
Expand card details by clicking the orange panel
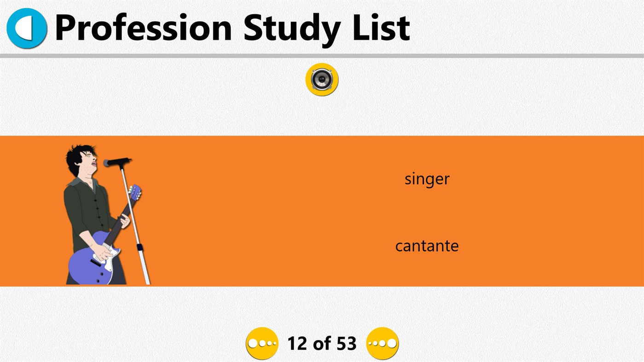[x=322, y=210]
